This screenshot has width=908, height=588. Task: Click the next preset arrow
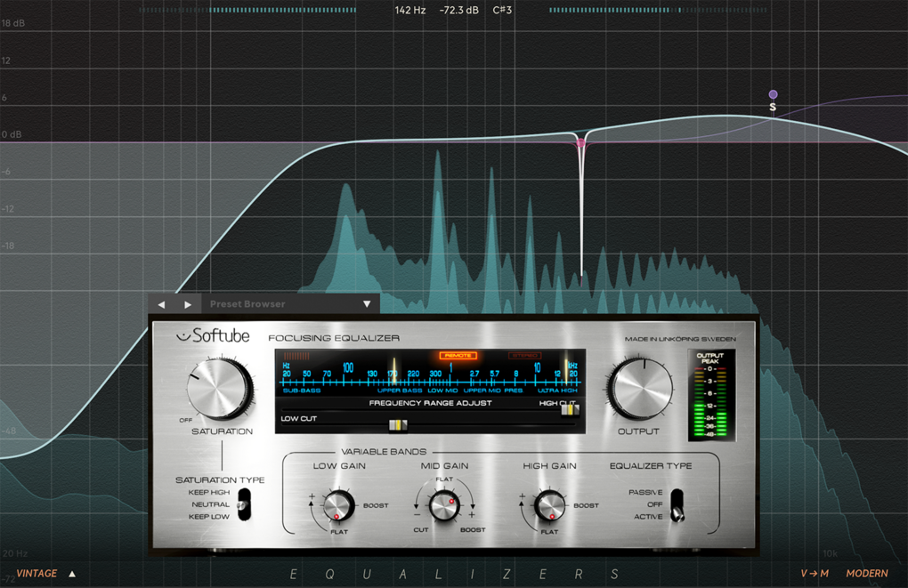coord(188,303)
